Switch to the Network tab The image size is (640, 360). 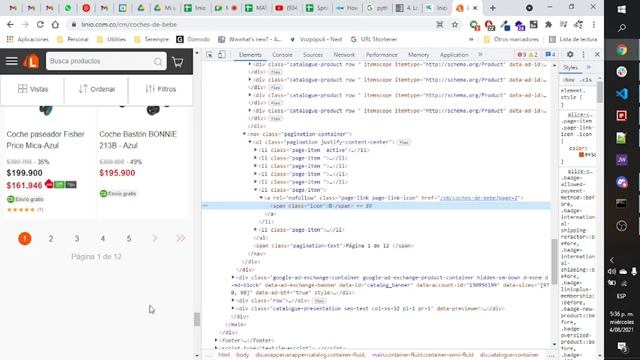tap(344, 55)
